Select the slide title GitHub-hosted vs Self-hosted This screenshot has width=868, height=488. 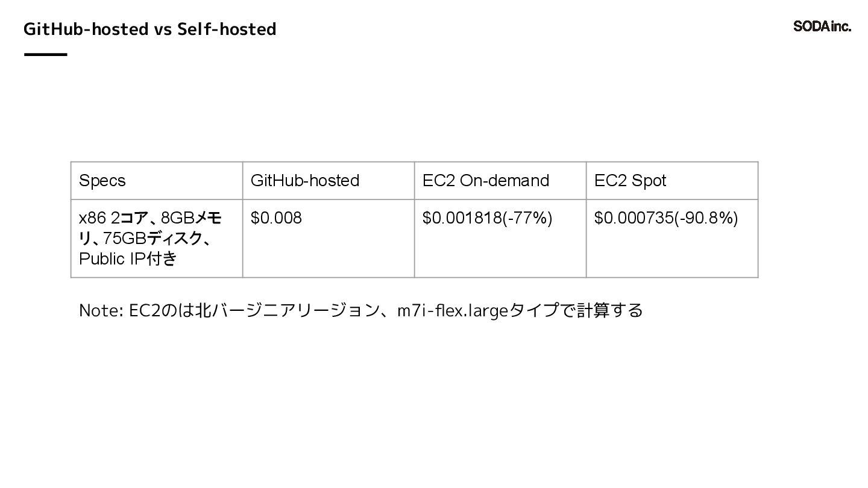pos(149,29)
